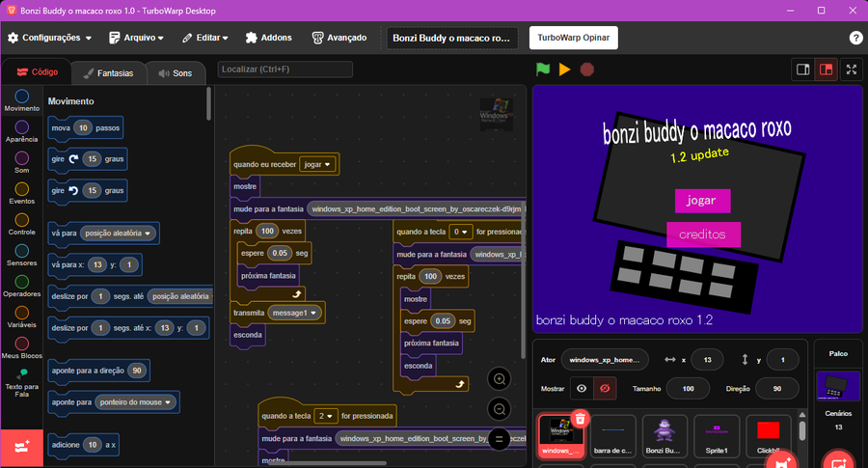Select Aparência block category
Image resolution: width=868 pixels, height=468 pixels.
point(21,131)
